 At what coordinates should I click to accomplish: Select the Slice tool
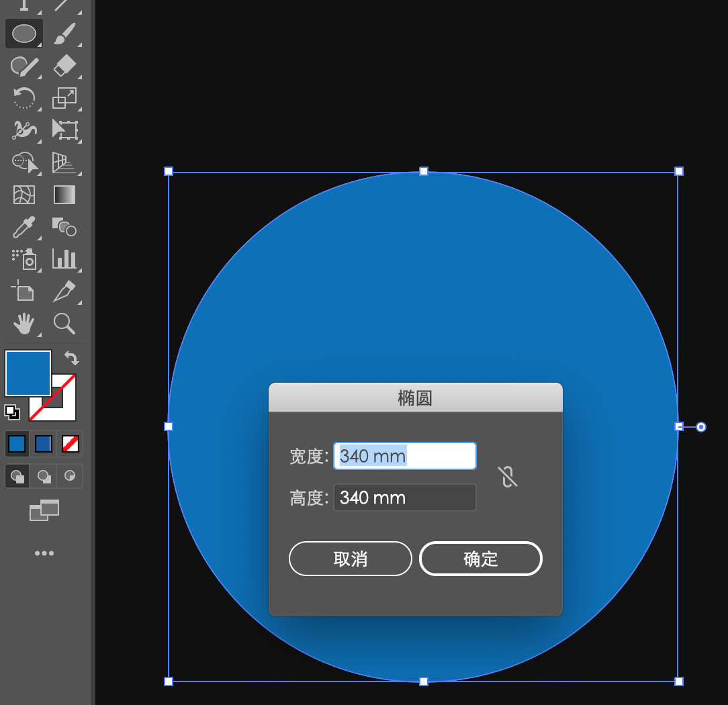(x=64, y=291)
